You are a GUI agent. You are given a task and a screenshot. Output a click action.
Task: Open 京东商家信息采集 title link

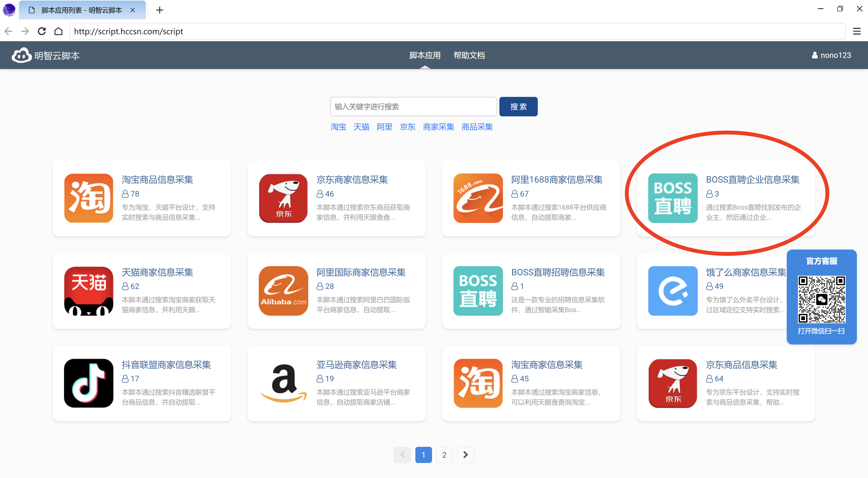coord(352,180)
